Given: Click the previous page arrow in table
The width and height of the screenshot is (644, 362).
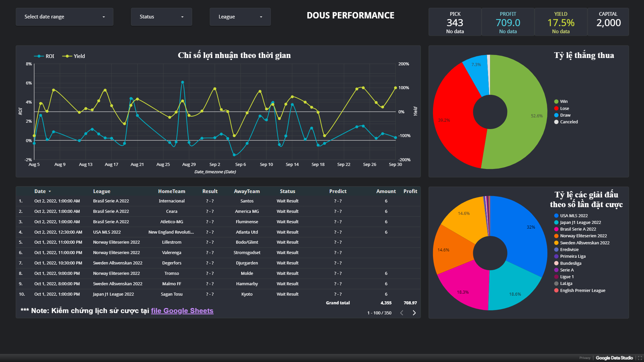Looking at the screenshot, I should click(401, 313).
